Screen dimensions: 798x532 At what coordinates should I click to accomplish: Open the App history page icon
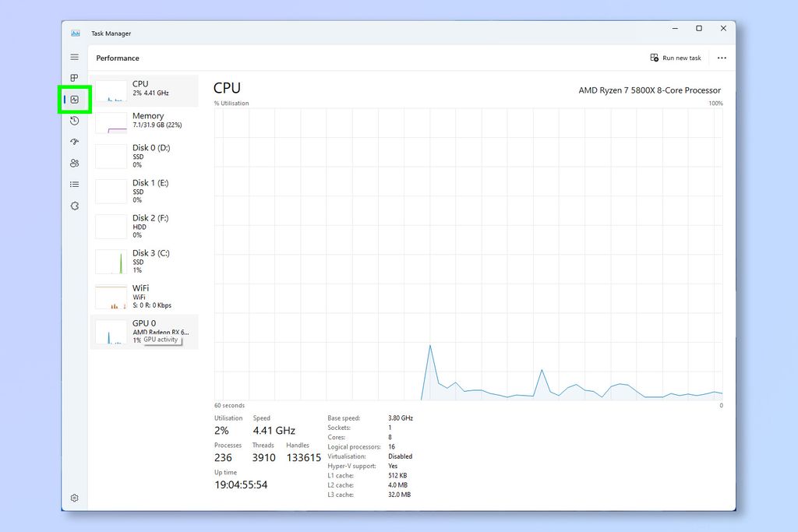pos(74,121)
